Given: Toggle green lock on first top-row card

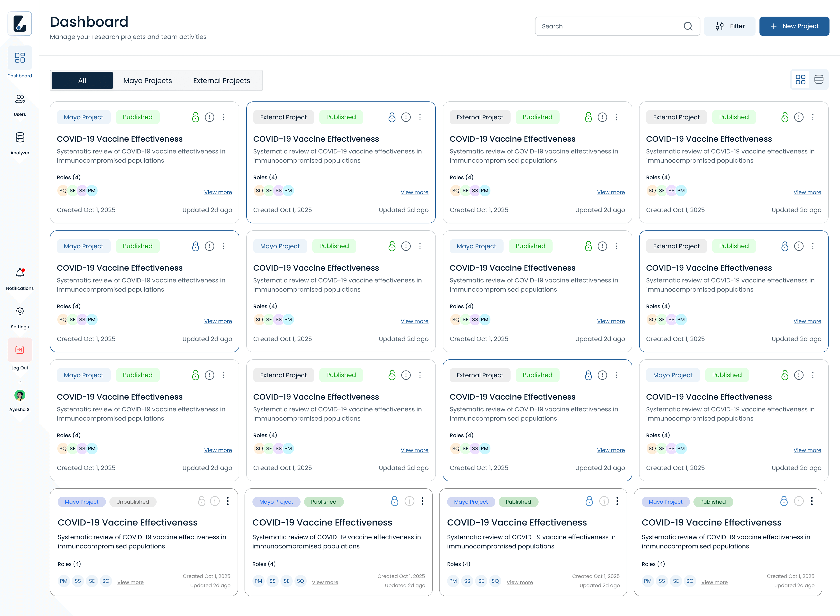Looking at the screenshot, I should 196,117.
